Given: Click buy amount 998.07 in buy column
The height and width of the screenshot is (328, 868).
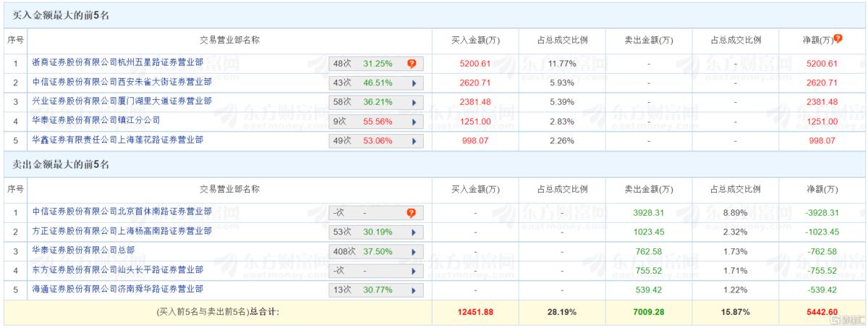Looking at the screenshot, I should 475,140.
